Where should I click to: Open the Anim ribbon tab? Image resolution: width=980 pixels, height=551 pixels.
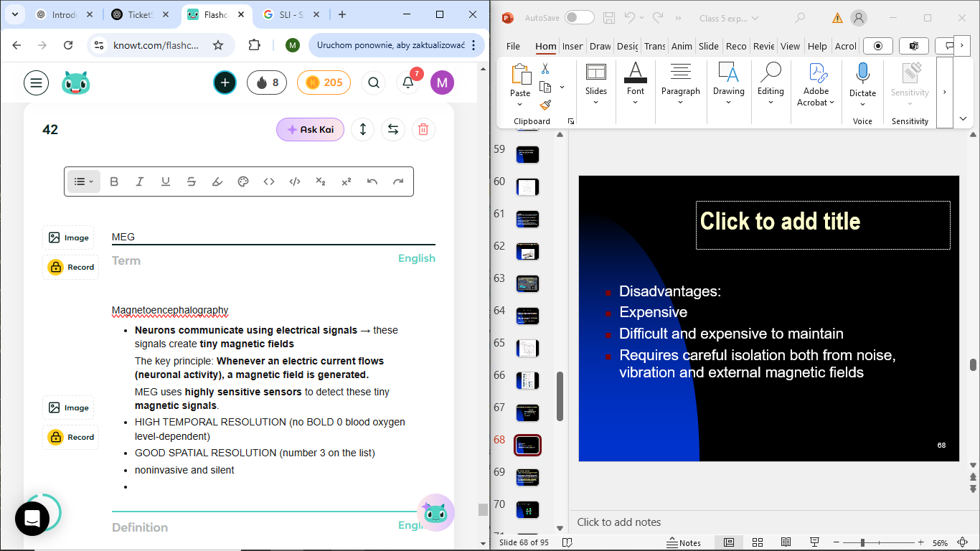(682, 46)
